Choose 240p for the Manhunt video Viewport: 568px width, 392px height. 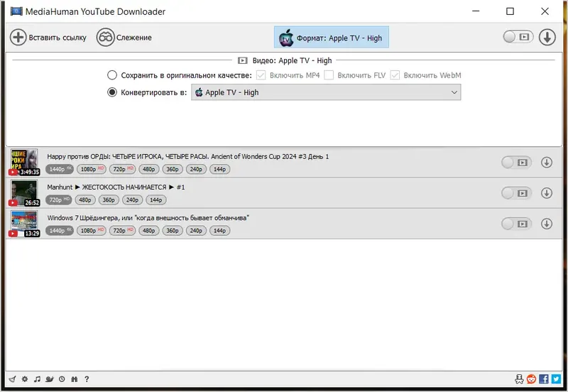pyautogui.click(x=132, y=200)
